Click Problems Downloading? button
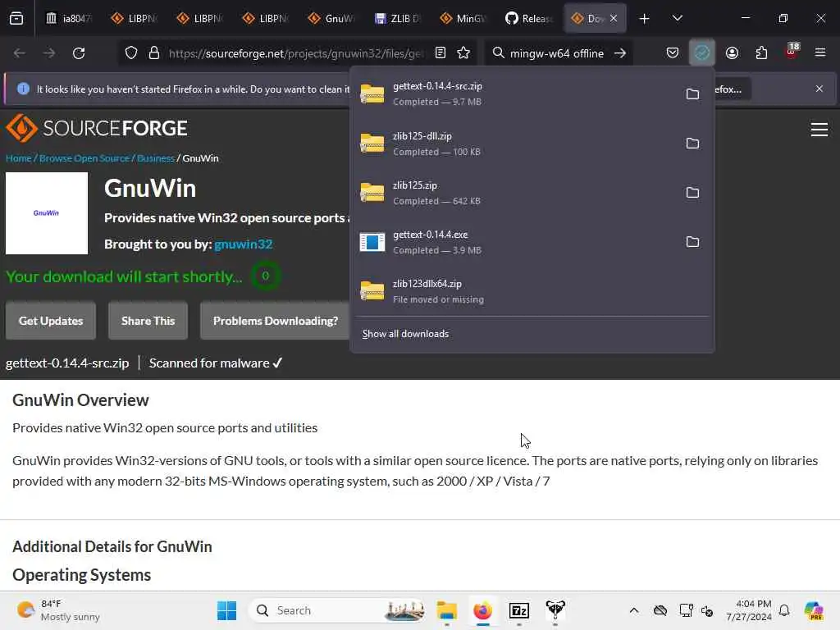 pos(276,321)
